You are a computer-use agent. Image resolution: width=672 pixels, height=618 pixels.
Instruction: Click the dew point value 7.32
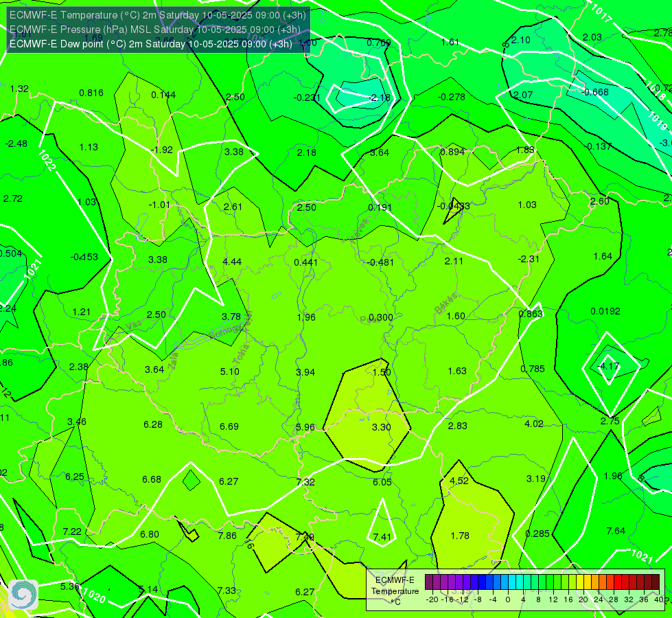pyautogui.click(x=305, y=483)
